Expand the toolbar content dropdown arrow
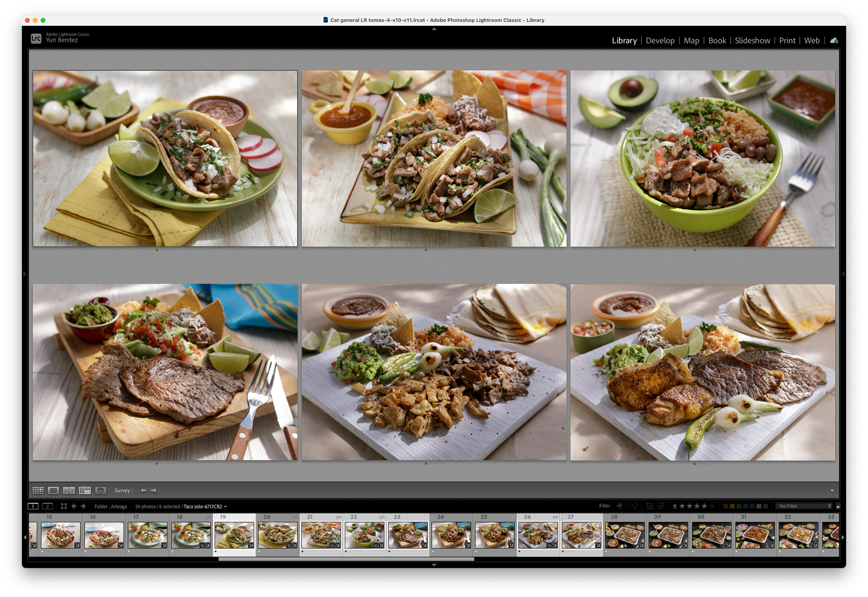868x597 pixels. 832,490
